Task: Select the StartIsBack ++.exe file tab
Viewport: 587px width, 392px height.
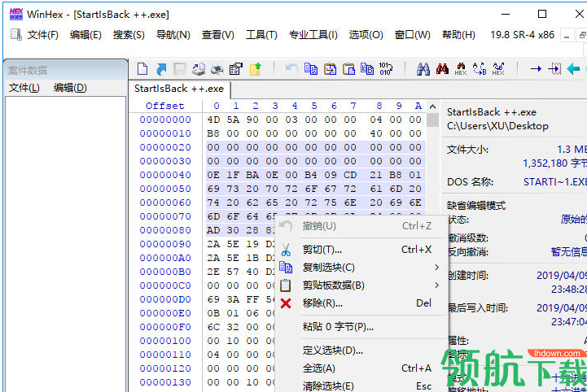Action: coord(179,89)
